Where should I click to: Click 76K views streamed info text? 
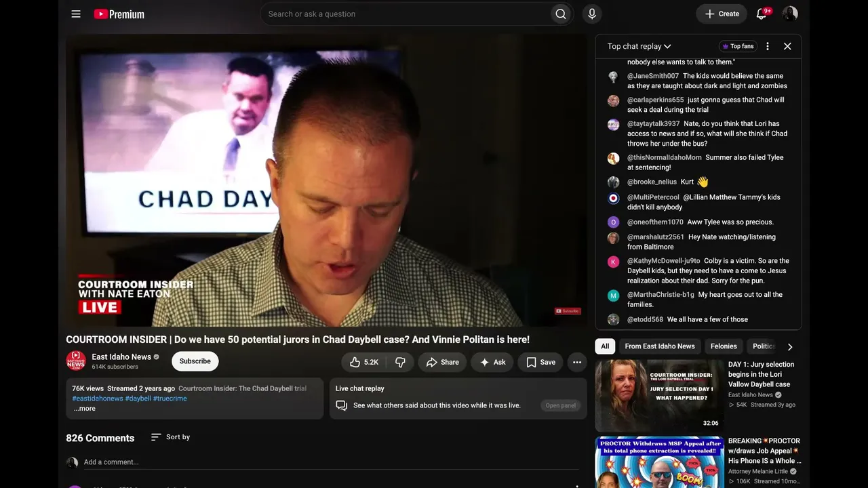point(123,388)
